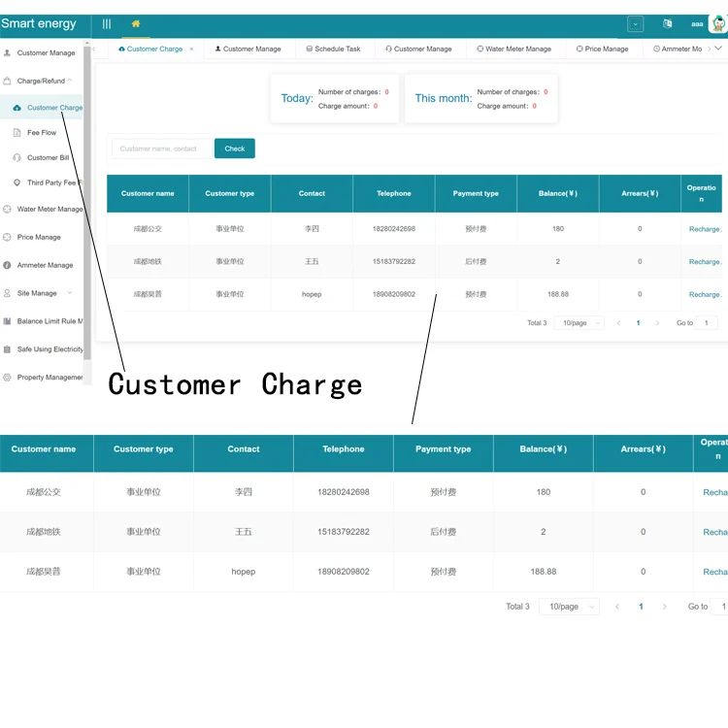
Task: Open Balance Limit Rule sidebar item
Action: pyautogui.click(x=50, y=321)
